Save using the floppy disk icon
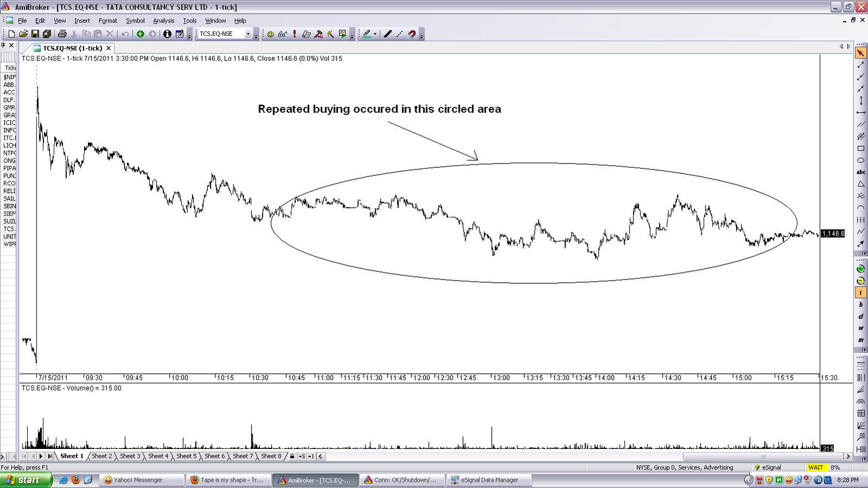The width and height of the screenshot is (868, 488). click(x=35, y=34)
